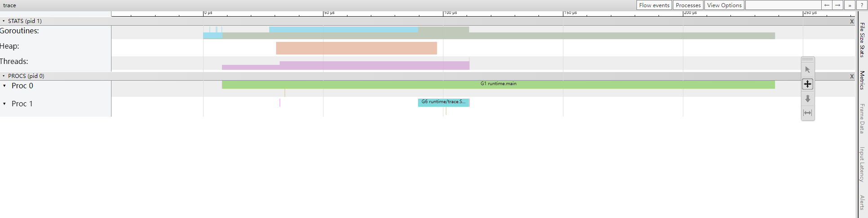Collapse the PROCS (pid 0) group
Viewport: 868px width, 218px height.
coord(4,76)
